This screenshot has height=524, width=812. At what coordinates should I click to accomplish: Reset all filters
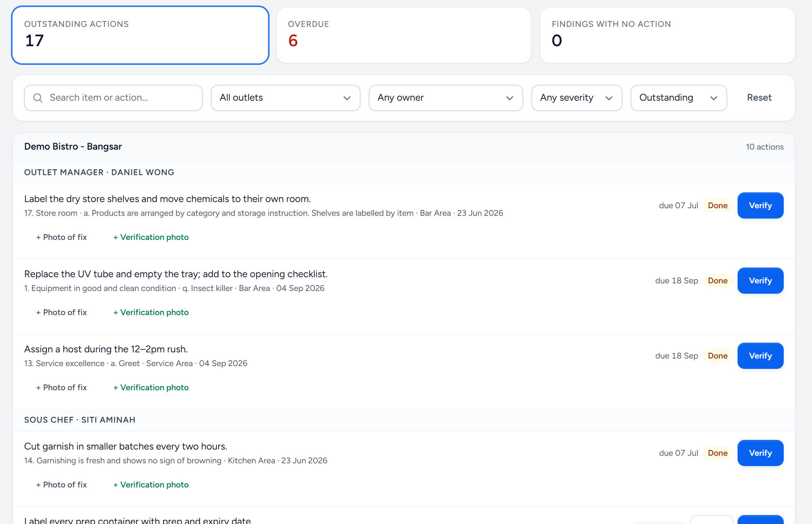pos(759,98)
